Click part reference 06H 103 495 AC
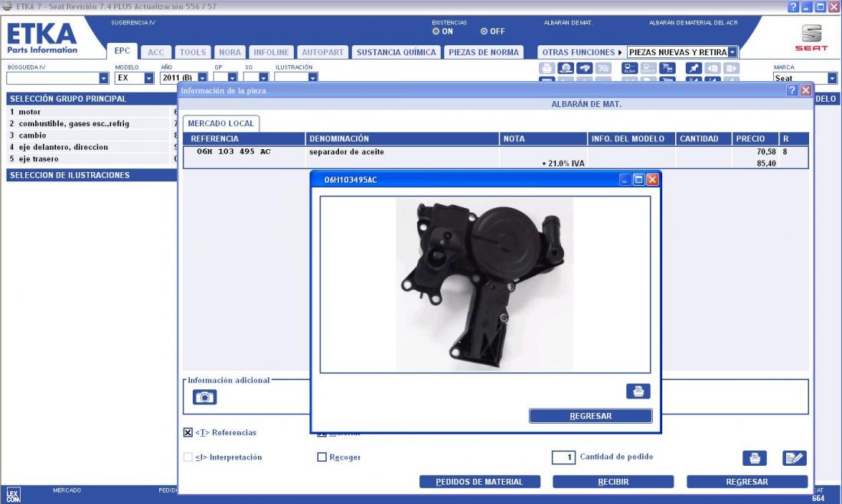Image resolution: width=842 pixels, height=504 pixels. tap(233, 151)
